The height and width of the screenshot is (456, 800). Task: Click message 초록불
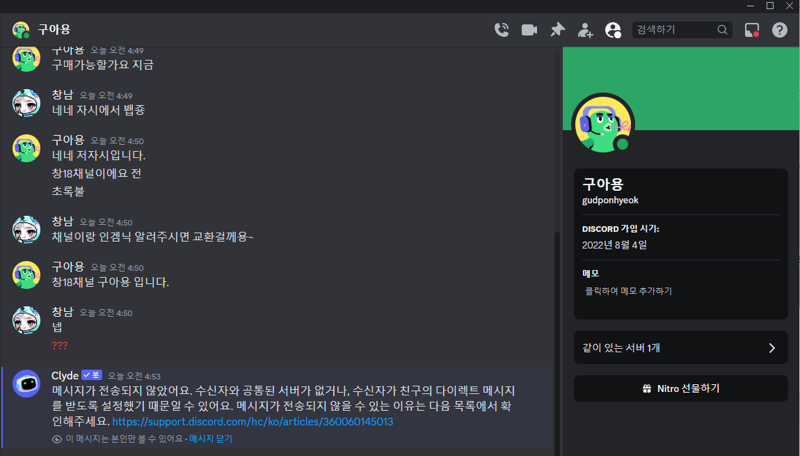(x=68, y=191)
